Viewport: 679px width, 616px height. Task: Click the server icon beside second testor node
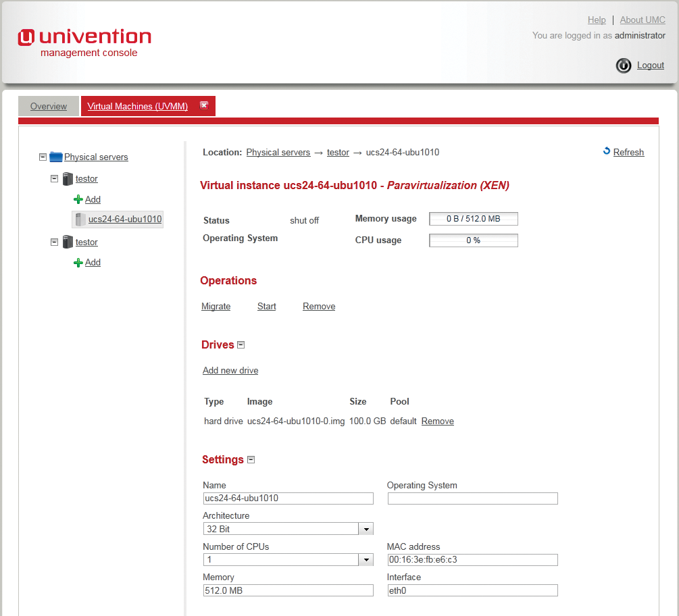(68, 242)
